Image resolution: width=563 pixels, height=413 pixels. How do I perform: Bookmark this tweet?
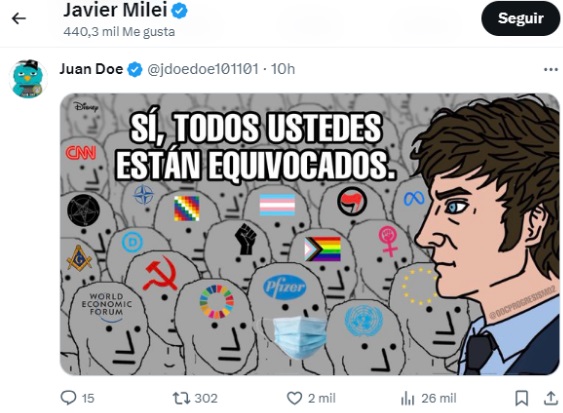521,398
